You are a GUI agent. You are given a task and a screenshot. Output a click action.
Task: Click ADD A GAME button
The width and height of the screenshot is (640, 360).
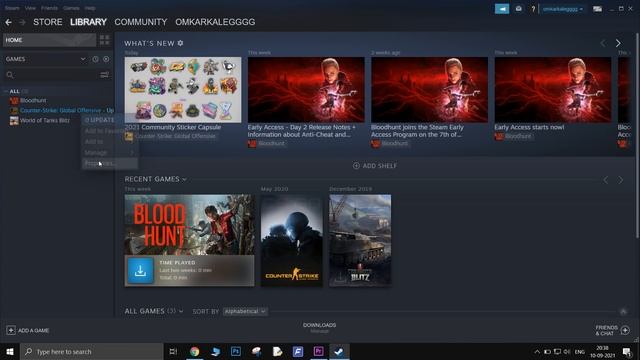coord(28,330)
